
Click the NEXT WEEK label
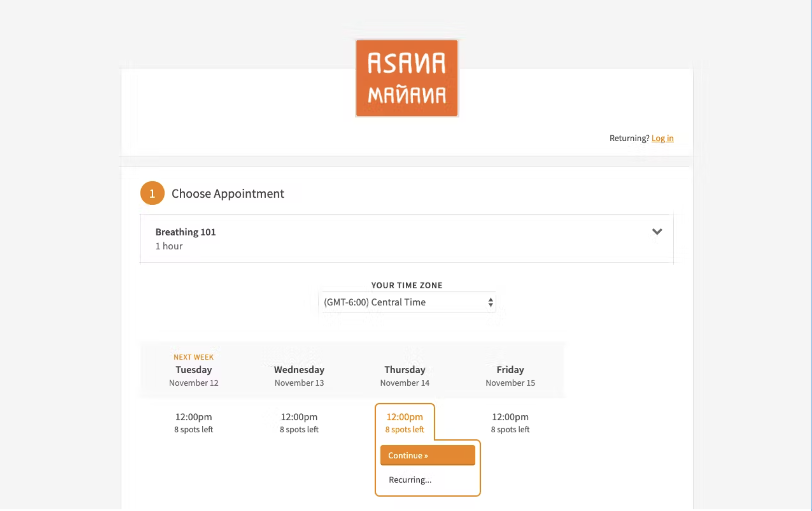pos(194,357)
